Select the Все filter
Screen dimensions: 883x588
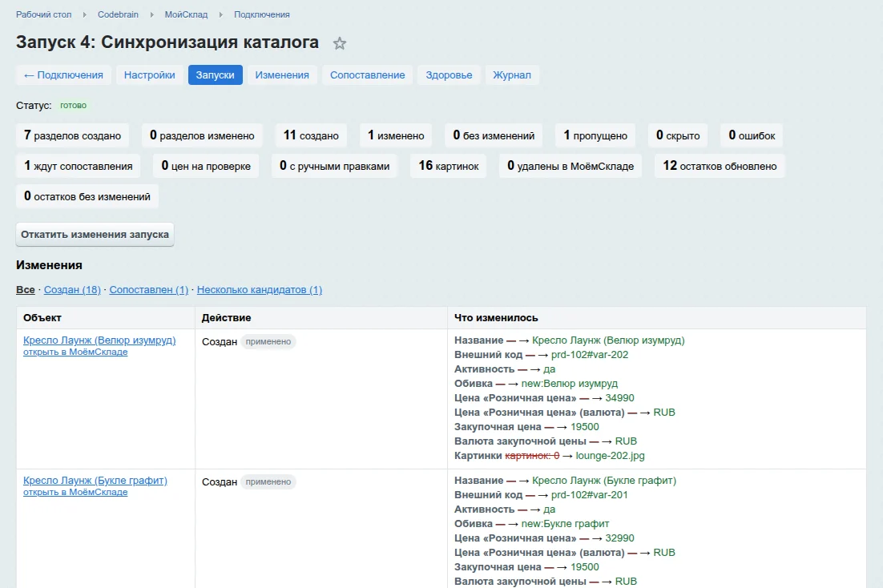point(26,289)
